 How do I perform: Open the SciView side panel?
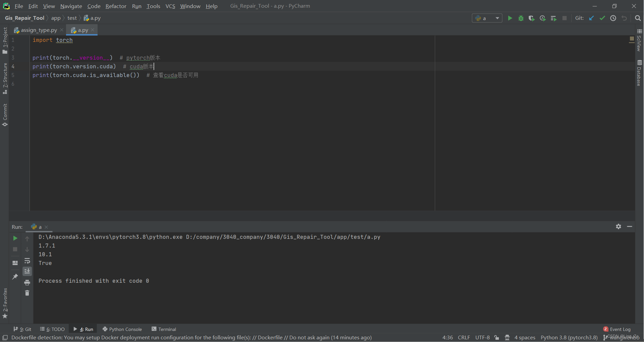(x=639, y=40)
